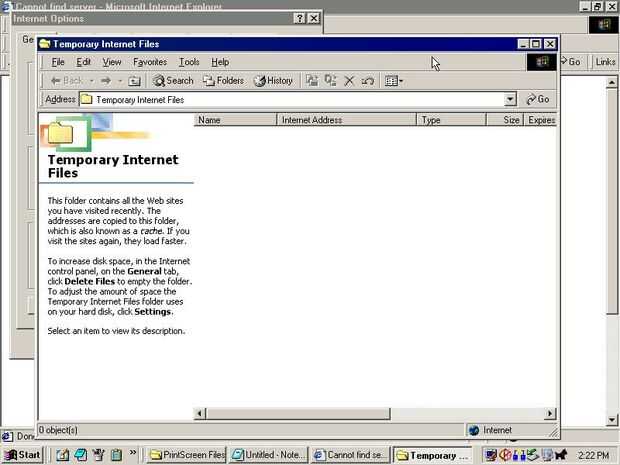Image resolution: width=620 pixels, height=465 pixels.
Task: Click the Go button in Temporary Internet Files
Action: tap(538, 100)
